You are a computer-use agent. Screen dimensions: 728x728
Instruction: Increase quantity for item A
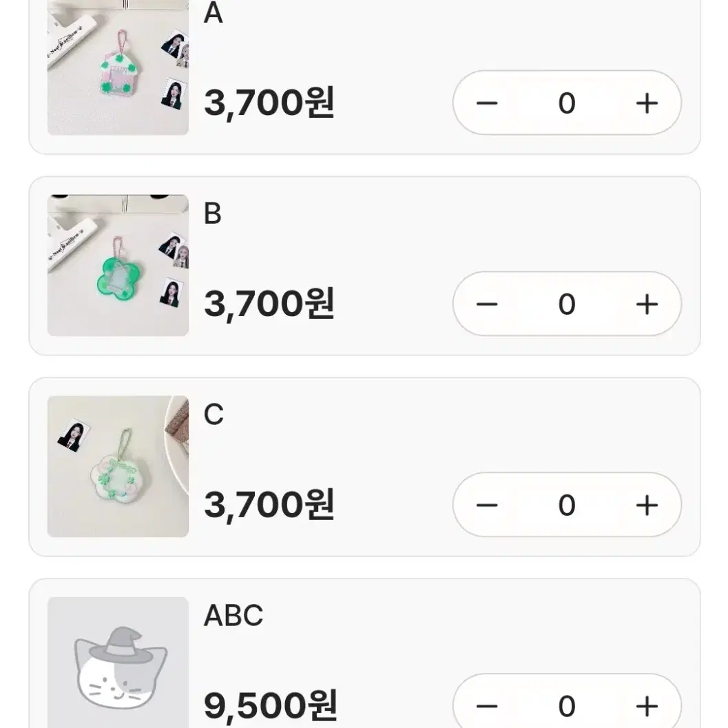click(x=647, y=103)
